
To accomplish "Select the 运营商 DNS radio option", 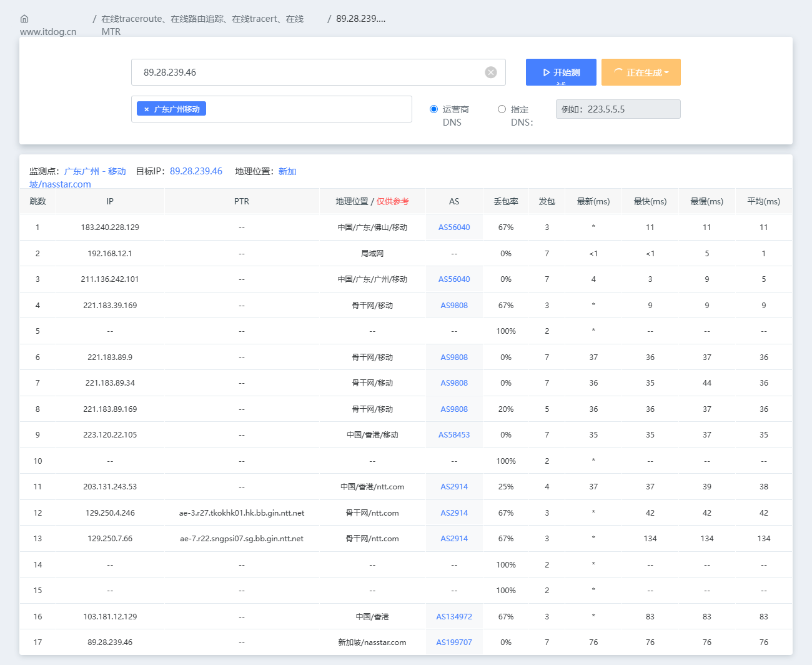I will (x=433, y=109).
